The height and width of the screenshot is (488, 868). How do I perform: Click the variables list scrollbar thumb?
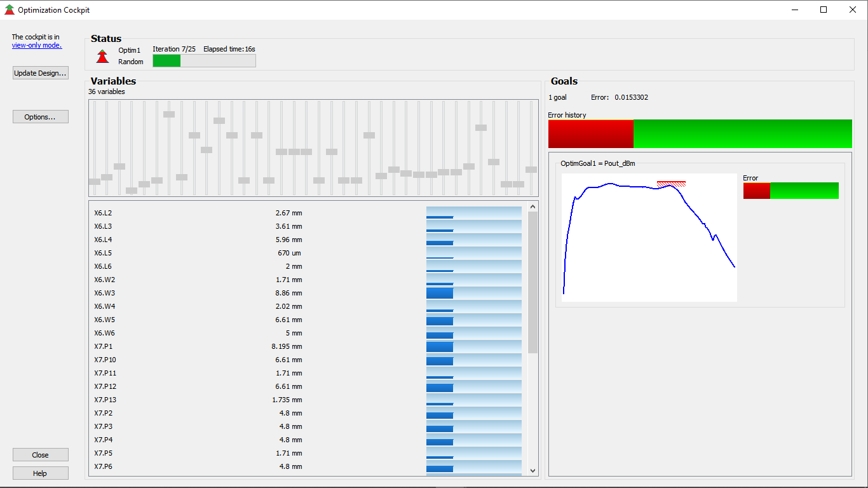click(532, 282)
